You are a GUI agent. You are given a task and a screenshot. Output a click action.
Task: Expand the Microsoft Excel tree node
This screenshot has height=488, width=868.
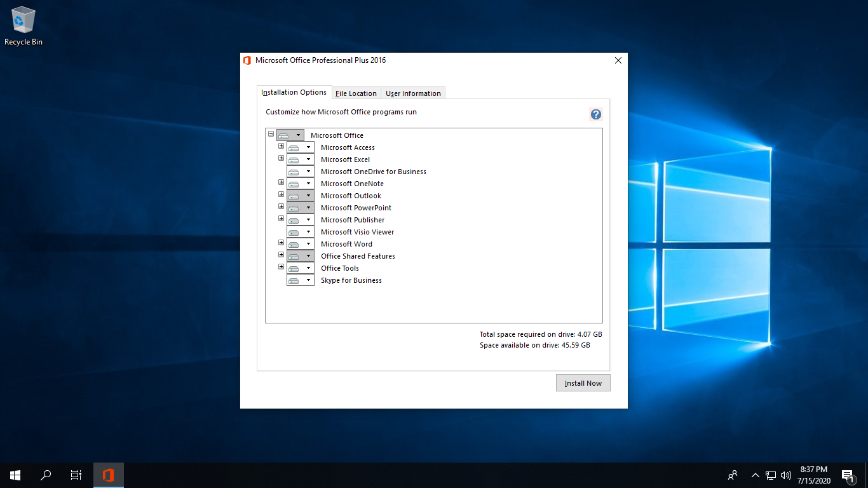pyautogui.click(x=281, y=158)
